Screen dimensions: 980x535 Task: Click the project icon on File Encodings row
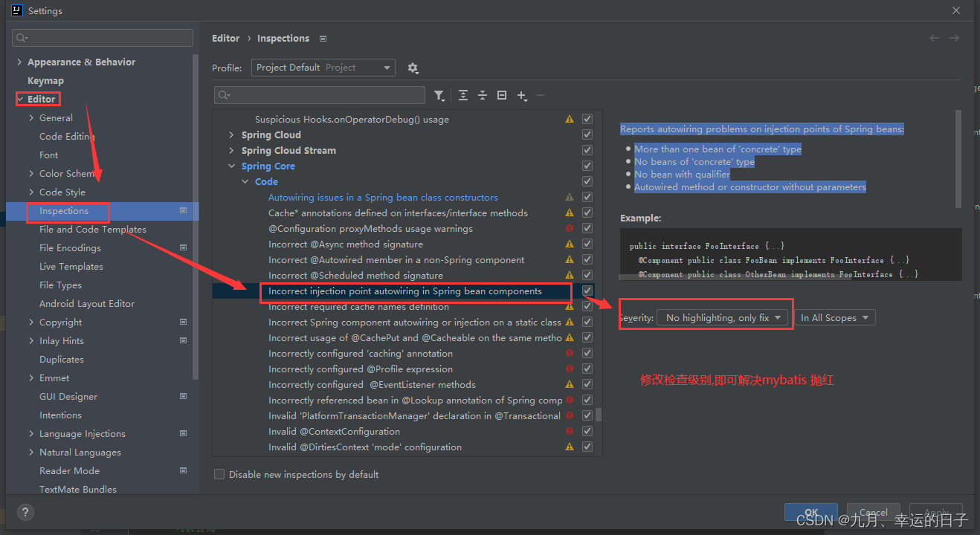184,248
